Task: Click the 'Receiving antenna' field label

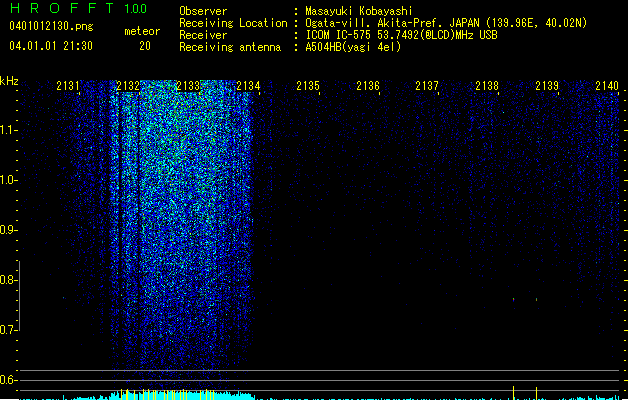Action: [230, 47]
